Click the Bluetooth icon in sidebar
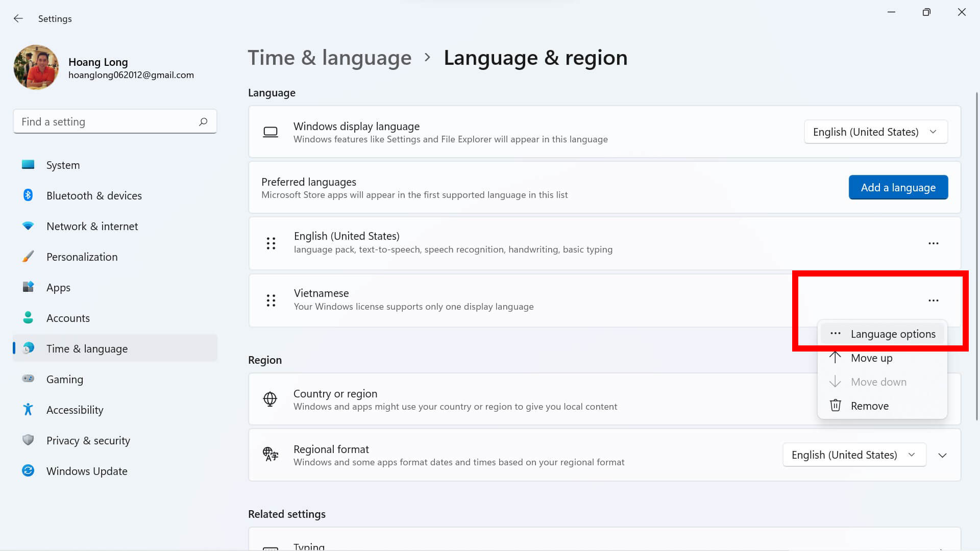This screenshot has height=551, width=980. pyautogui.click(x=28, y=195)
